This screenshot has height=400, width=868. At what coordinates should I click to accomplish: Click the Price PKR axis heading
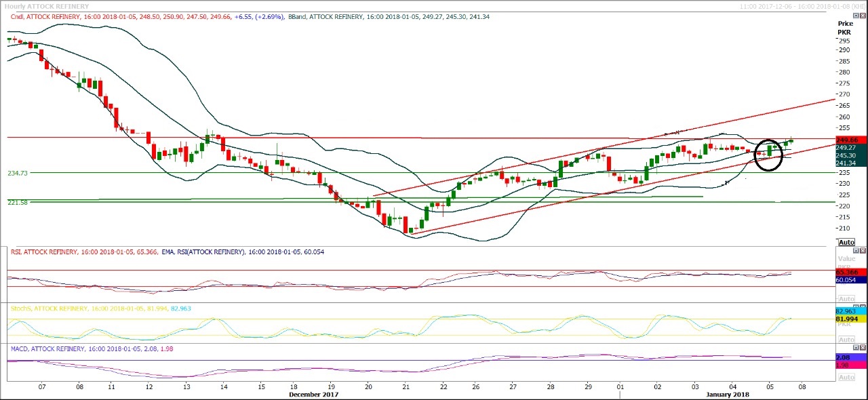[845, 28]
